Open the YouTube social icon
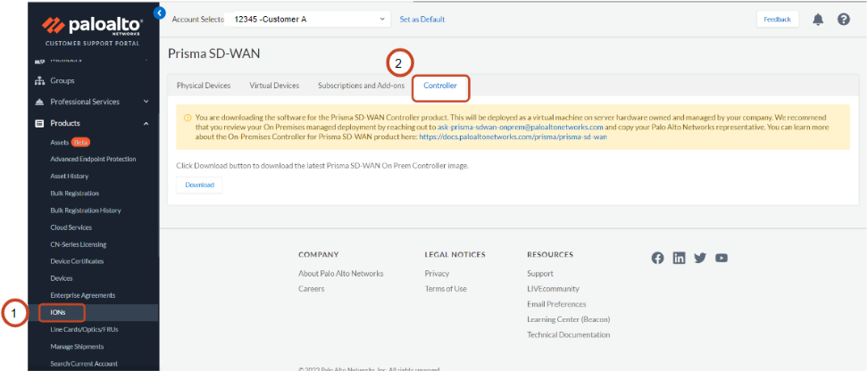The width and height of the screenshot is (868, 371). click(x=722, y=258)
